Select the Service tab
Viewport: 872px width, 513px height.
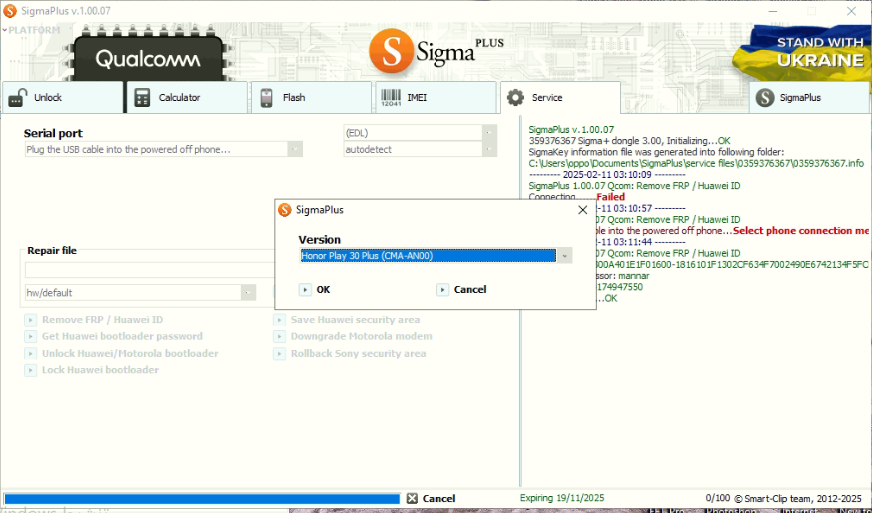[x=561, y=97]
